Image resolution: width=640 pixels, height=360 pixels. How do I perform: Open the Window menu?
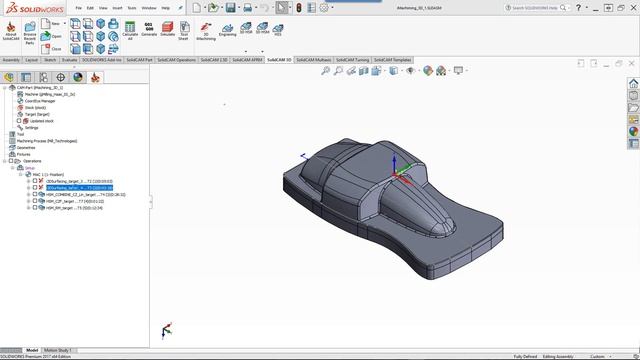click(x=149, y=8)
